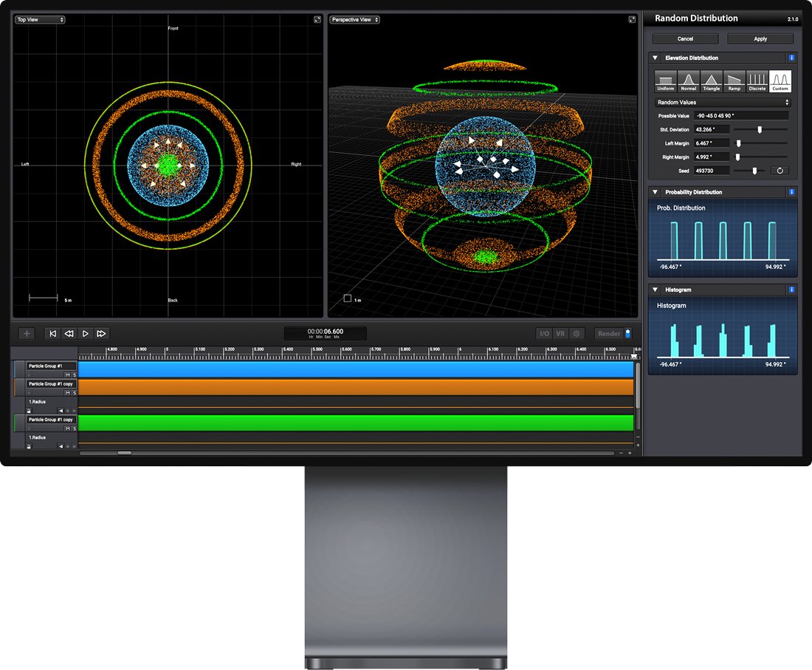Toggle lock on orange track 1.Radius
812x670 pixels.
29,411
